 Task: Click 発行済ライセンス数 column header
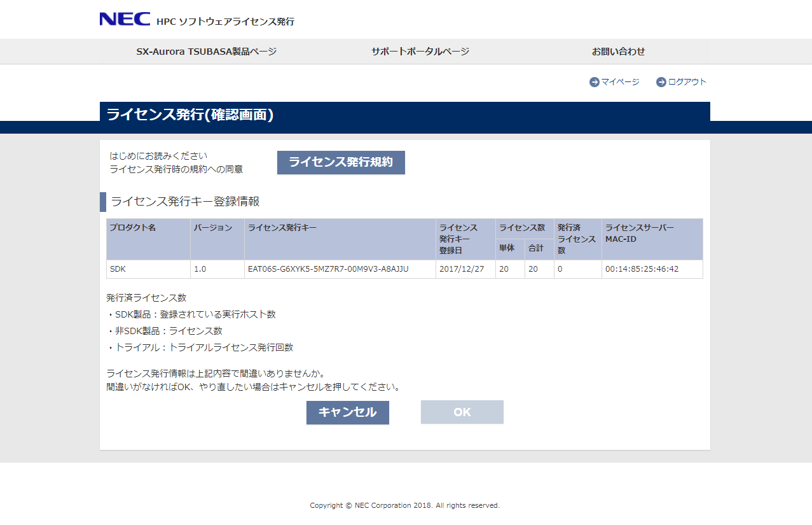(x=577, y=239)
